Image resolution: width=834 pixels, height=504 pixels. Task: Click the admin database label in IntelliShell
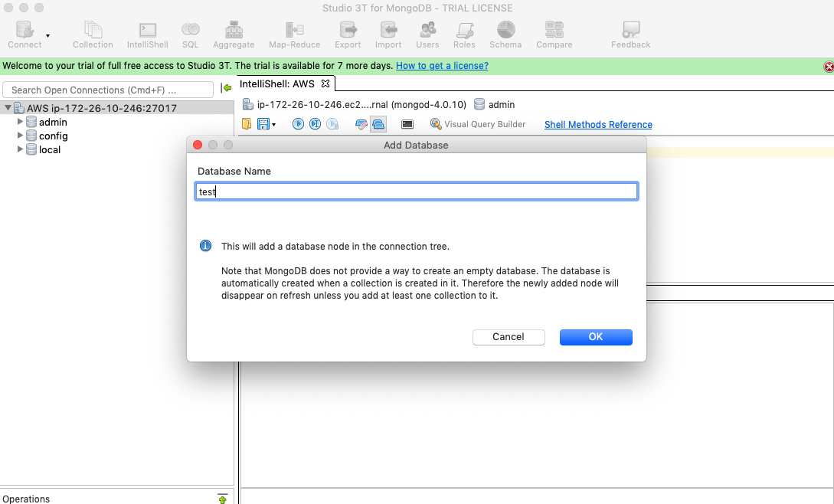[502, 104]
